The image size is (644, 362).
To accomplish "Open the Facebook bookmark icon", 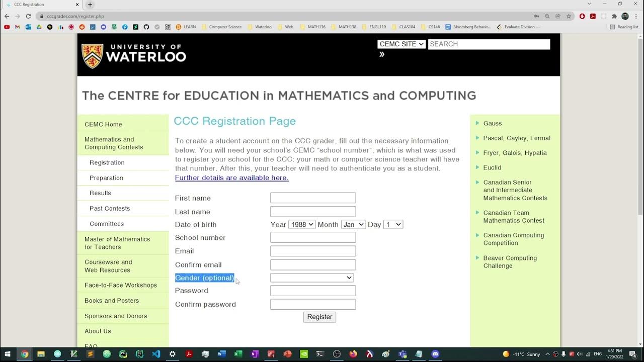I will (125, 27).
